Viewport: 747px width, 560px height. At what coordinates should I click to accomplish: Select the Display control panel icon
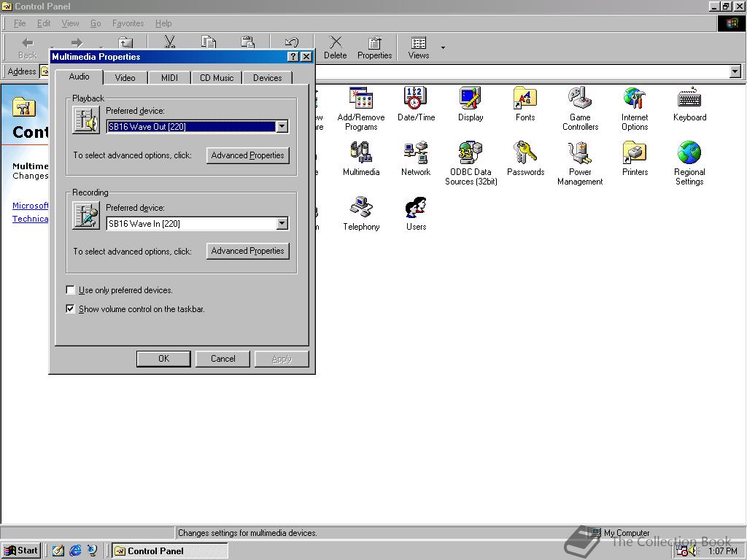pyautogui.click(x=471, y=104)
